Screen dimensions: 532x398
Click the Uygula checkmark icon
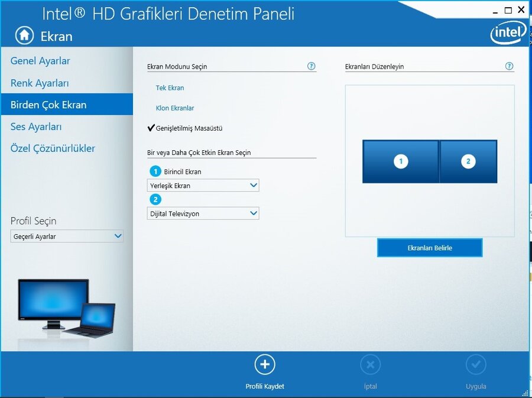click(x=476, y=365)
